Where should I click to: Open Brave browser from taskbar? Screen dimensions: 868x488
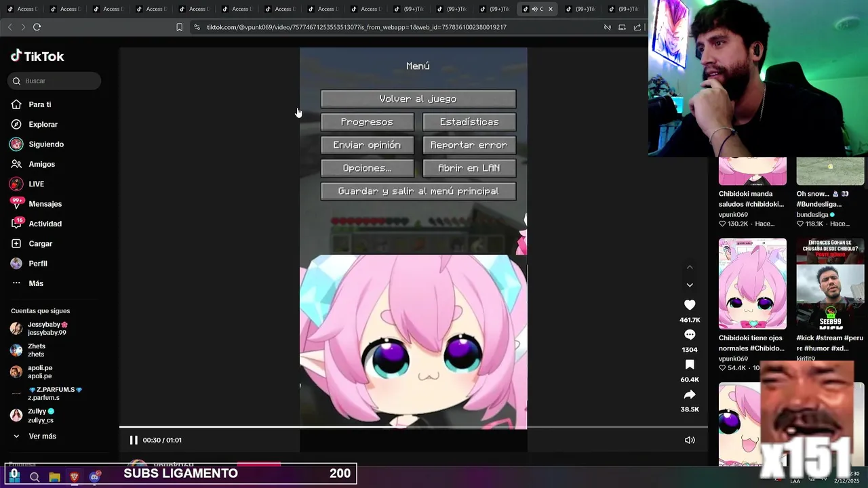tap(75, 477)
